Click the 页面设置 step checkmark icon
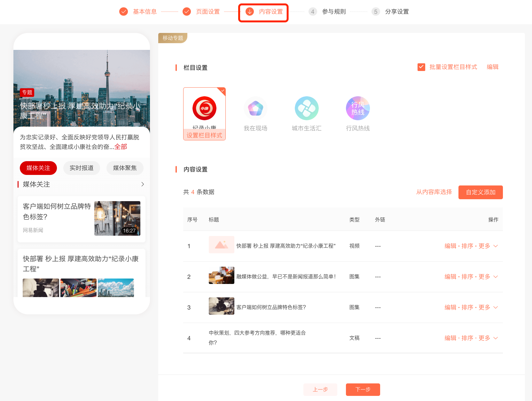532x401 pixels. [187, 12]
